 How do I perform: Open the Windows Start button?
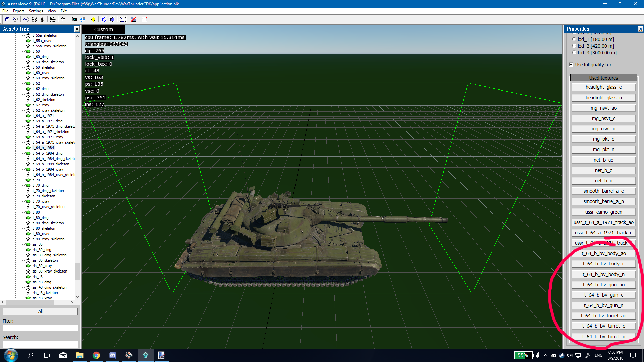11,355
